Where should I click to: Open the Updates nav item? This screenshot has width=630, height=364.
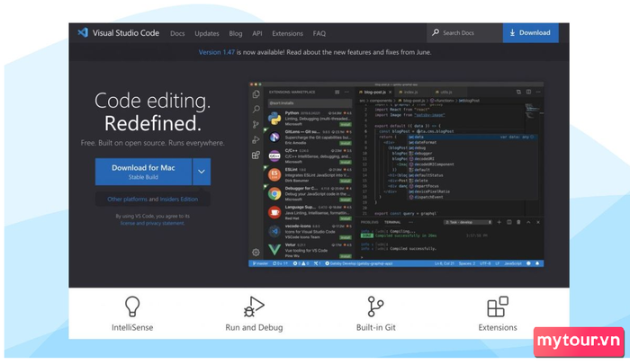click(207, 33)
